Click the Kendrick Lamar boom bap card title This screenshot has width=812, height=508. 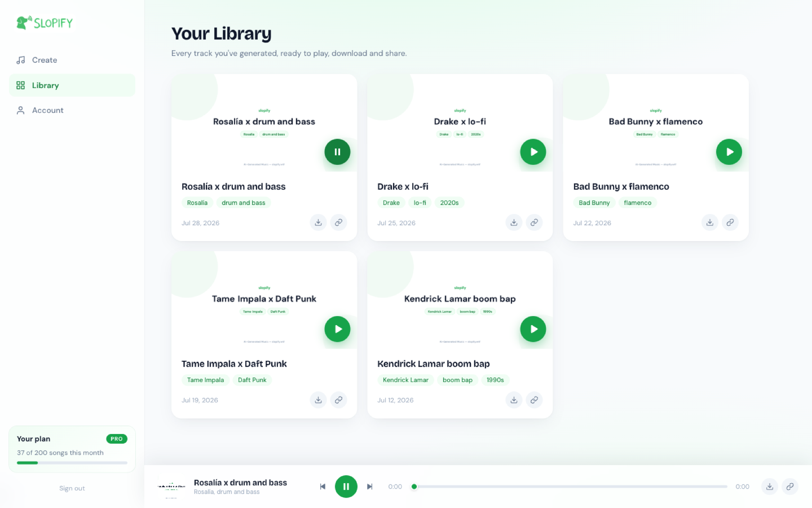[x=434, y=364]
